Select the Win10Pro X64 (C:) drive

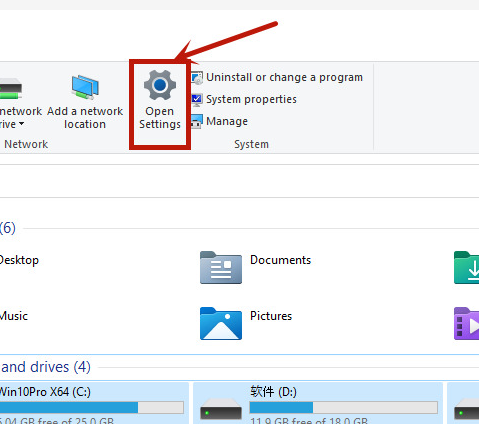coord(94,403)
